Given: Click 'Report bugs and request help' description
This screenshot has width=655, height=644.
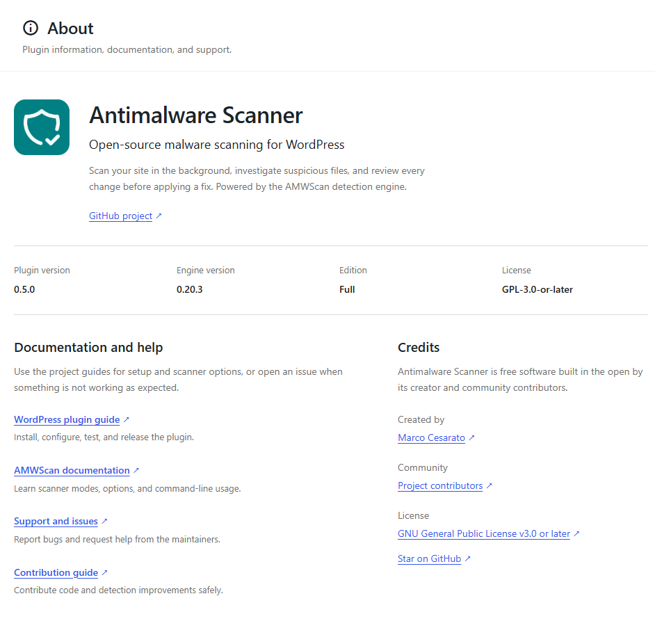Looking at the screenshot, I should [x=117, y=539].
